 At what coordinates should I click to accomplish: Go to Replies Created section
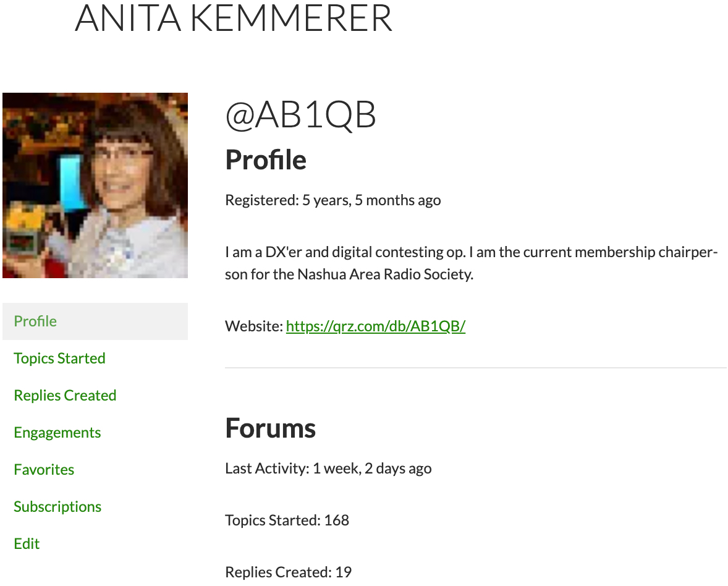65,396
